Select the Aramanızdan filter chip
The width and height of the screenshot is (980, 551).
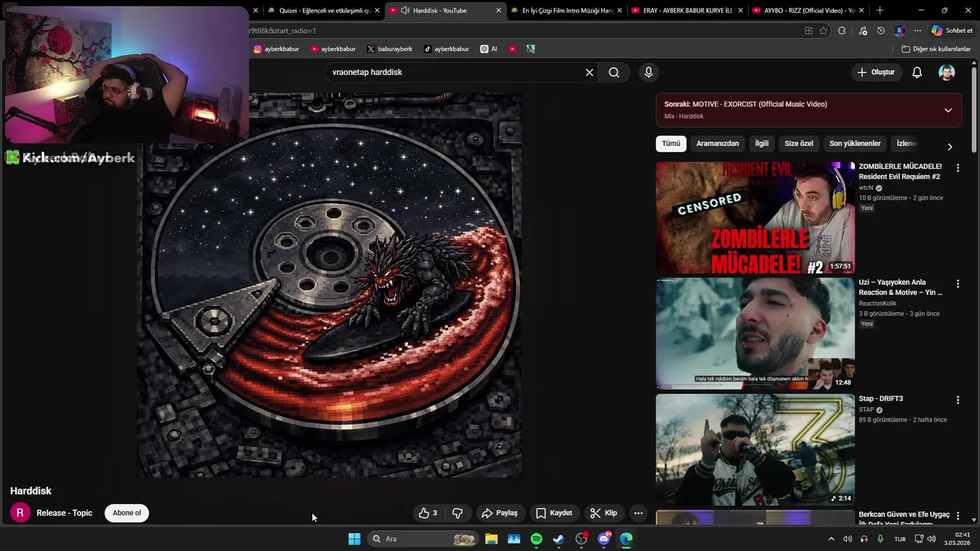717,144
